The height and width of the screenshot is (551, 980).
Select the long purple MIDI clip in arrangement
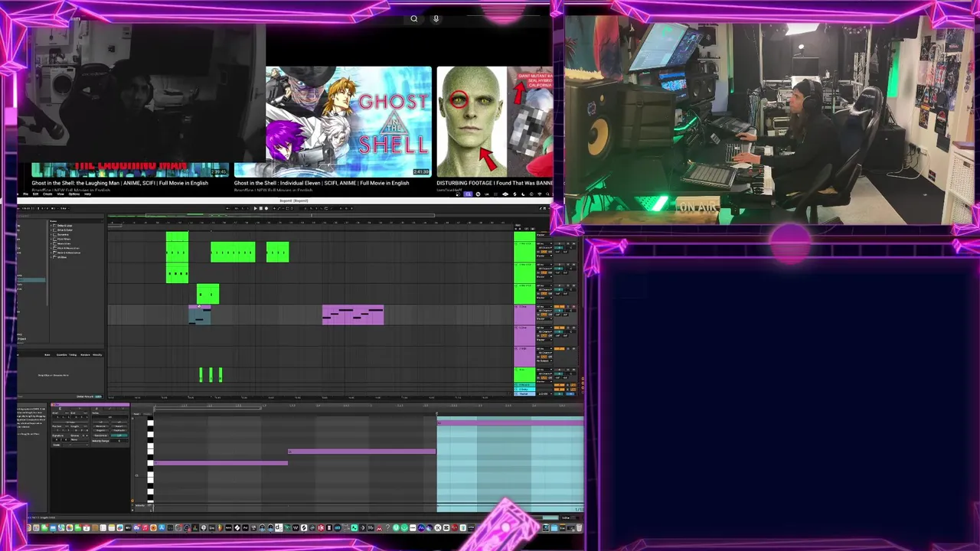[x=353, y=315]
